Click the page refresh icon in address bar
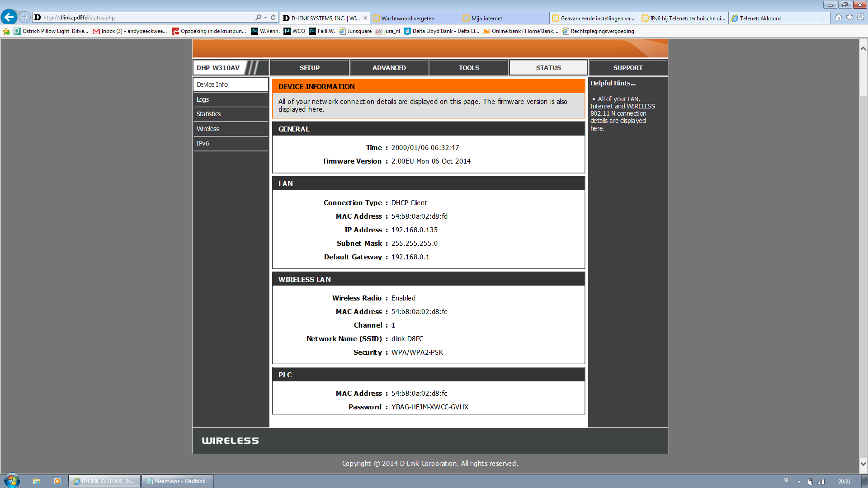The image size is (868, 488). click(x=273, y=17)
